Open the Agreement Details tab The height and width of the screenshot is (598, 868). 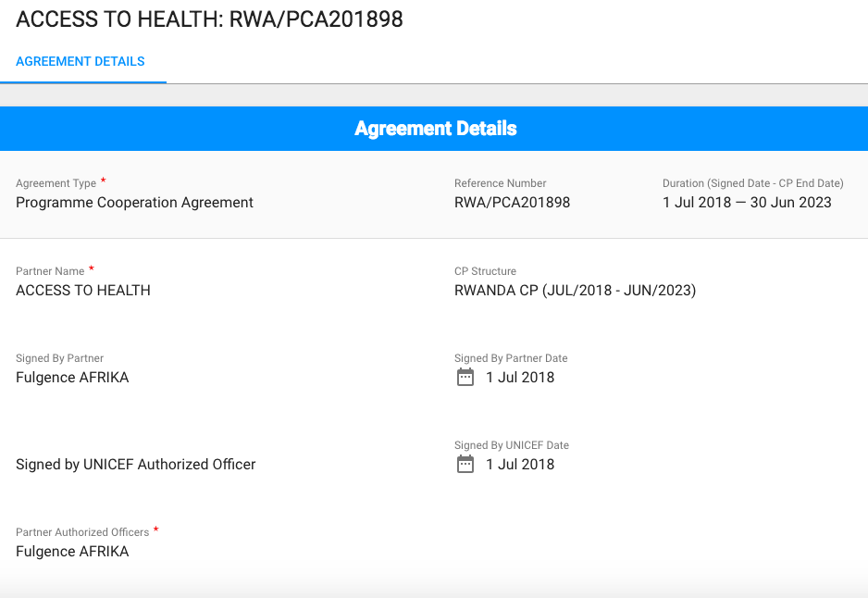[81, 61]
